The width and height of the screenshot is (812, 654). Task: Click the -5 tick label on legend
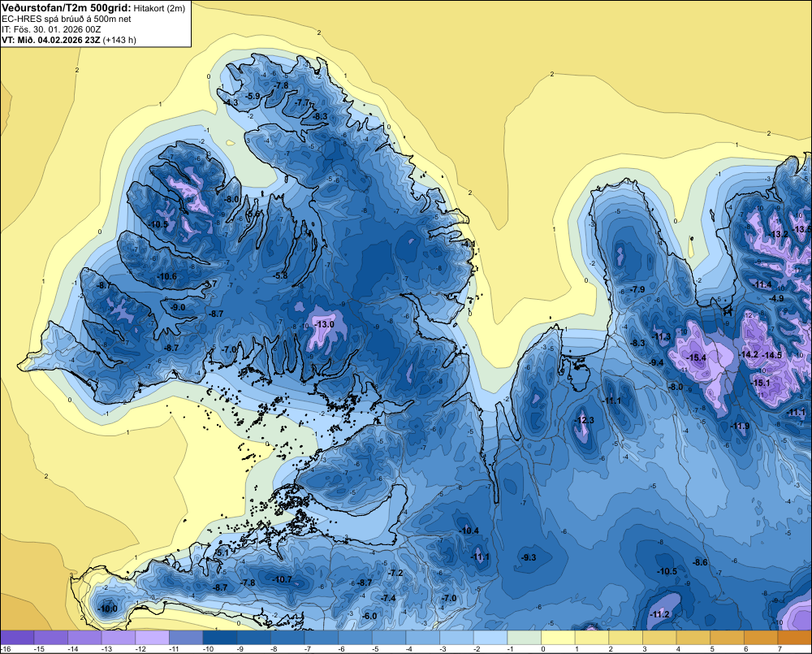[x=377, y=649]
